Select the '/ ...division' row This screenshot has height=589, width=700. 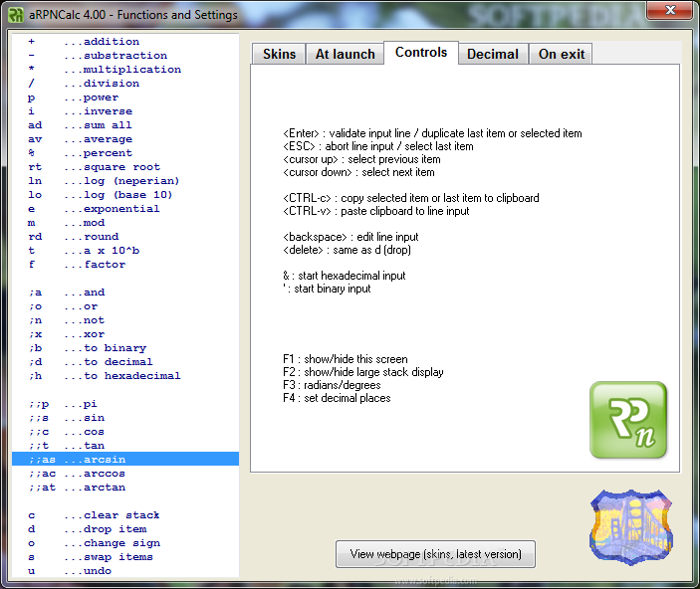tap(125, 83)
